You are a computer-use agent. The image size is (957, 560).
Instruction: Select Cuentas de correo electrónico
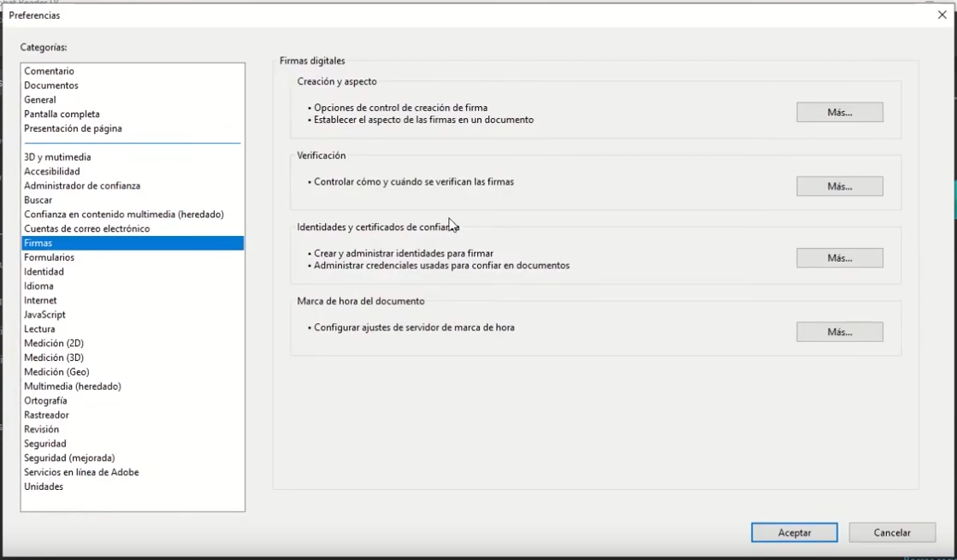coord(87,229)
